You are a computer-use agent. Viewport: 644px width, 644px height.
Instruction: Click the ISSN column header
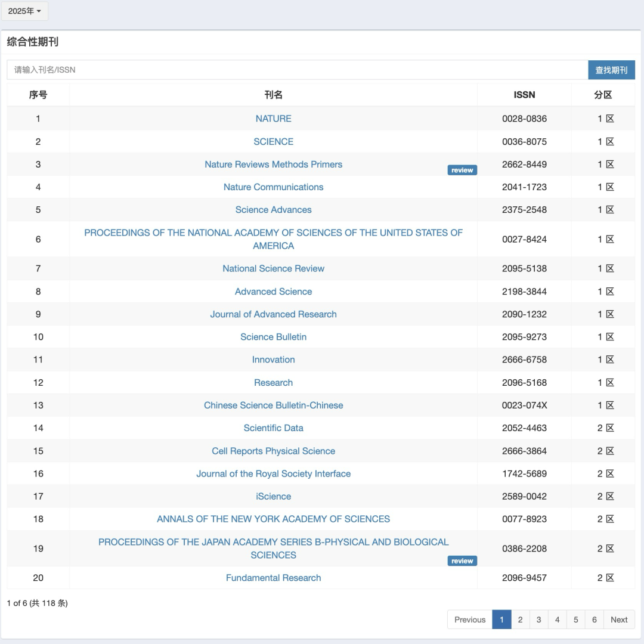click(525, 95)
